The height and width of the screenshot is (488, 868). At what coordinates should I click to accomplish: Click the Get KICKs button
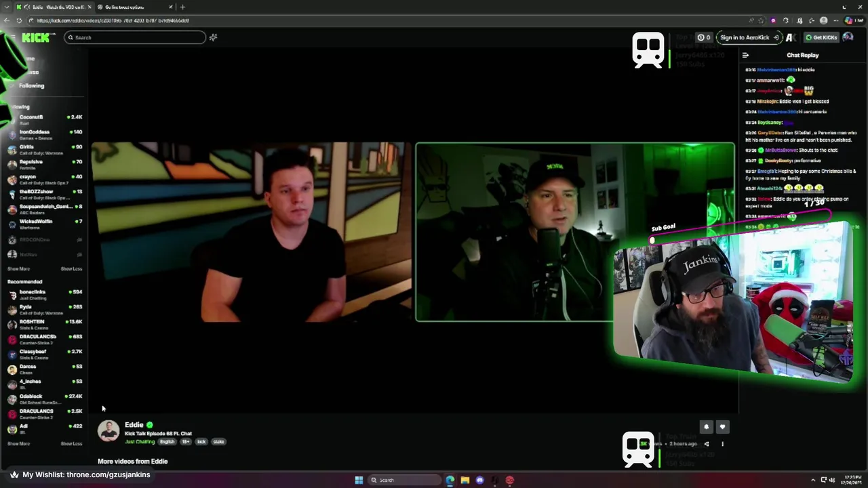click(821, 37)
